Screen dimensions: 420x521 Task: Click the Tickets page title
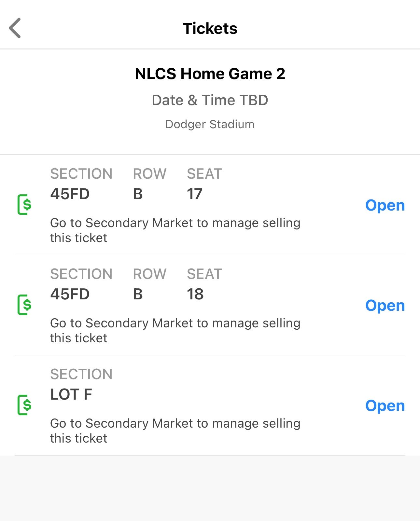coord(210,28)
